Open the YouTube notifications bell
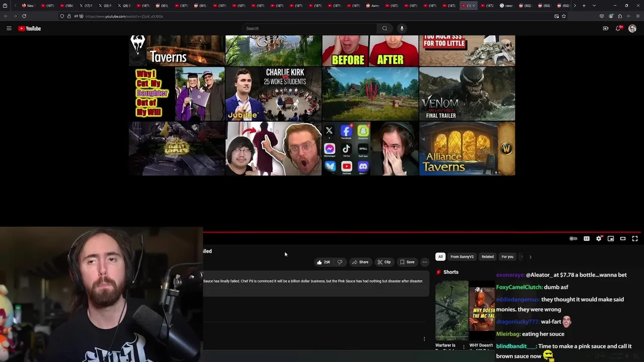This screenshot has height=362, width=644. (618, 29)
